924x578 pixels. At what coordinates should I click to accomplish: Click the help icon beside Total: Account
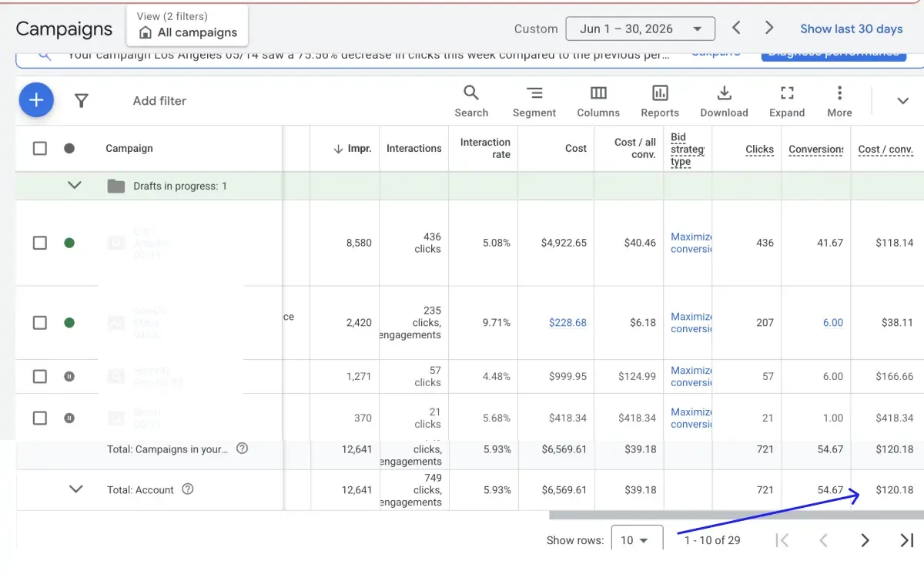pyautogui.click(x=188, y=489)
